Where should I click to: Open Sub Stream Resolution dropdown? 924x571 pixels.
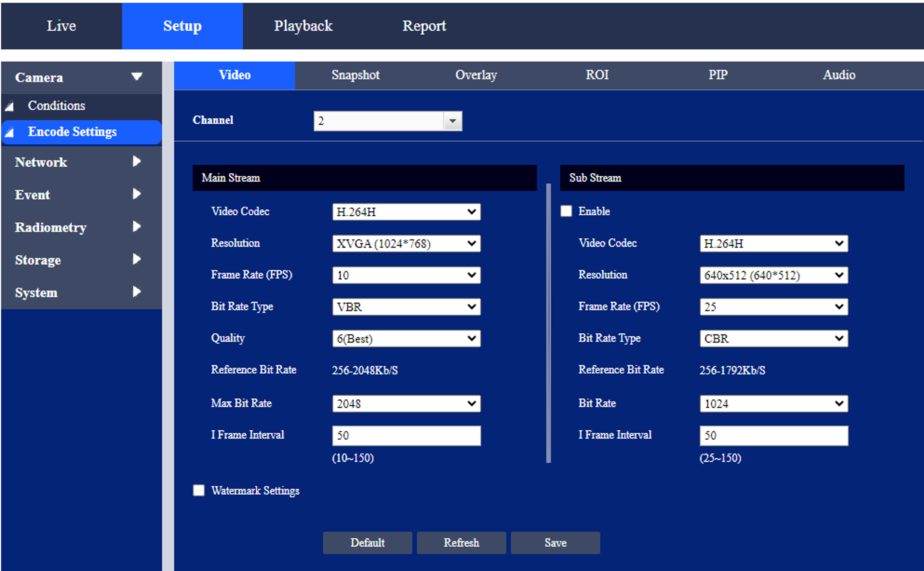click(x=773, y=275)
